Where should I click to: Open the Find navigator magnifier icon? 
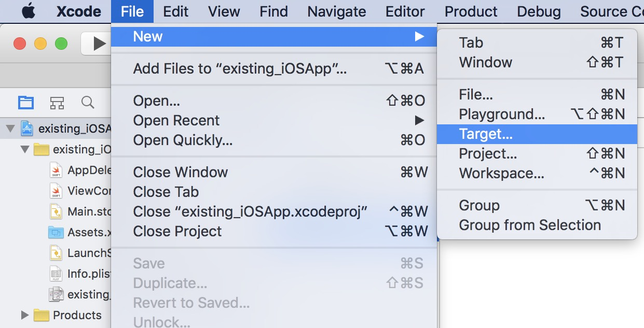(x=88, y=102)
